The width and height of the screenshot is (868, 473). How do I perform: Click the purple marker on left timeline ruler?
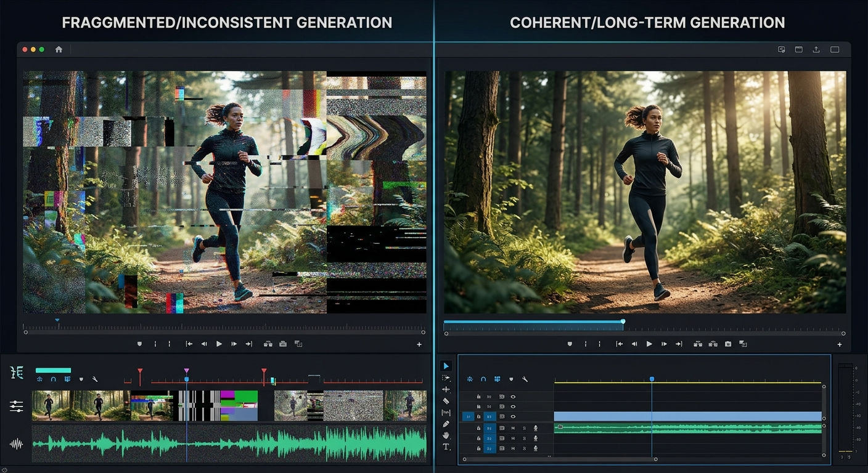pos(186,371)
